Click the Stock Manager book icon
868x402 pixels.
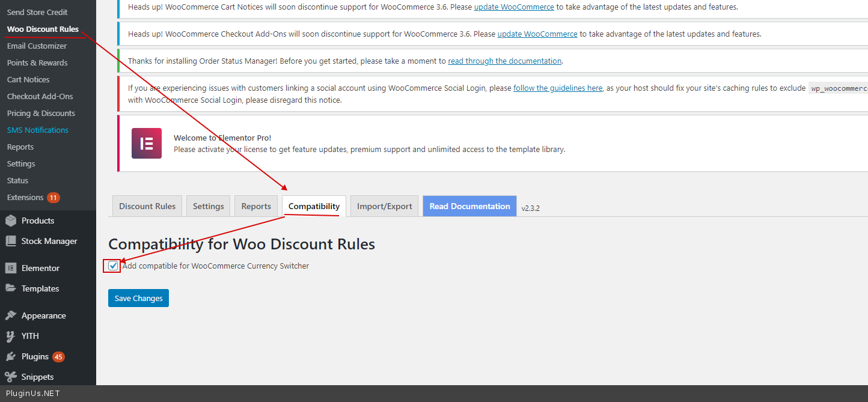(11, 241)
